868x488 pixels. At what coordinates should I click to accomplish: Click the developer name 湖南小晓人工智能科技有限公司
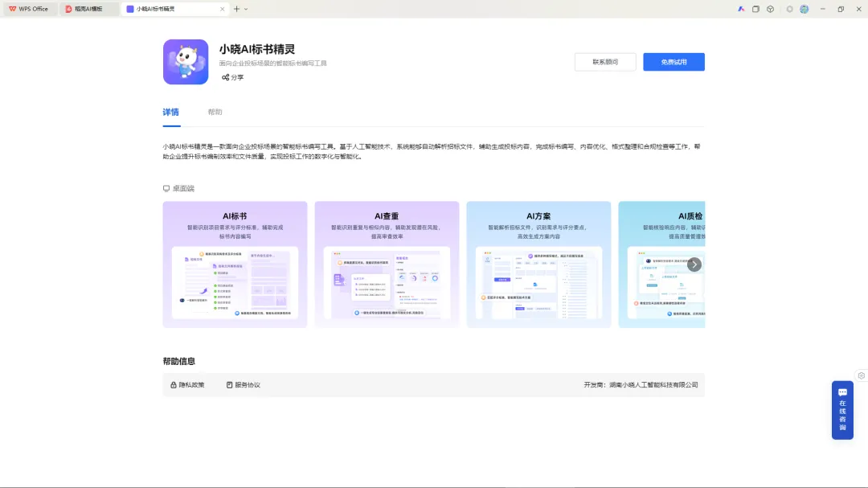(x=653, y=385)
